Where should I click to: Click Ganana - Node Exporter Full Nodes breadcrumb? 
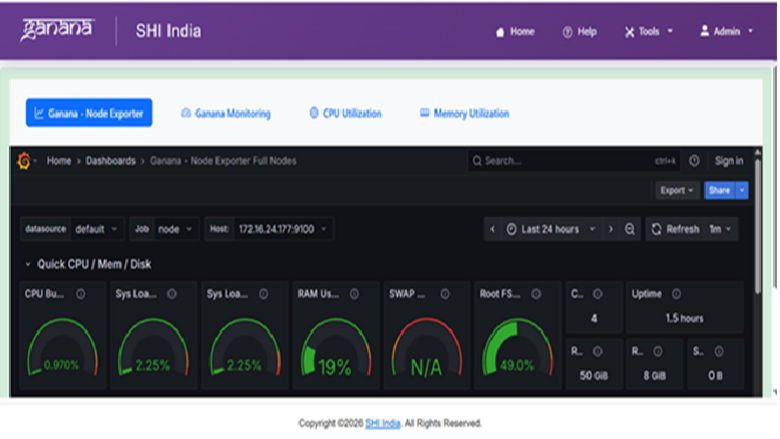(x=223, y=161)
